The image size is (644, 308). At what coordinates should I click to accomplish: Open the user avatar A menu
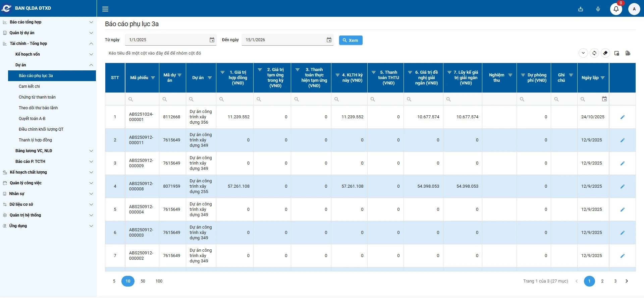click(634, 9)
